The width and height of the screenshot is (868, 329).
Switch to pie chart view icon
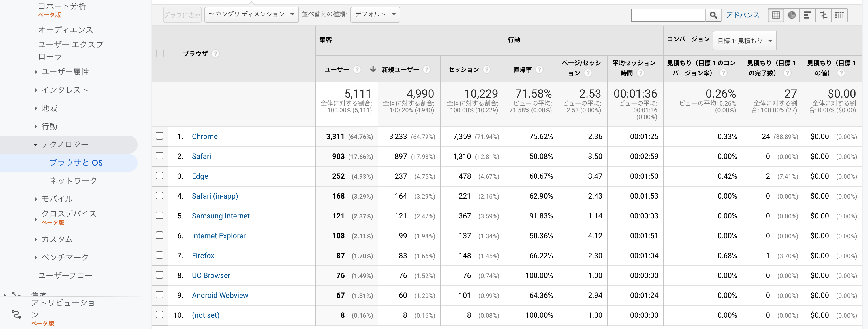[x=792, y=15]
